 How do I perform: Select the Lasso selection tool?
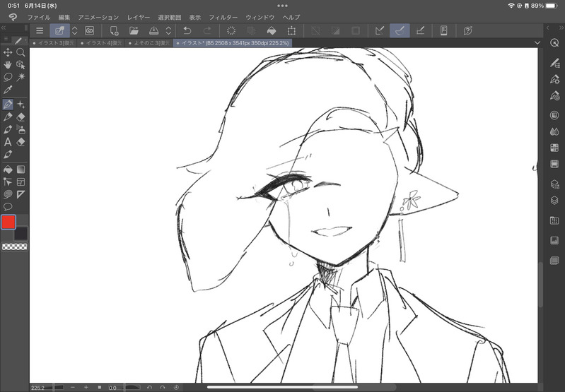tap(8, 77)
